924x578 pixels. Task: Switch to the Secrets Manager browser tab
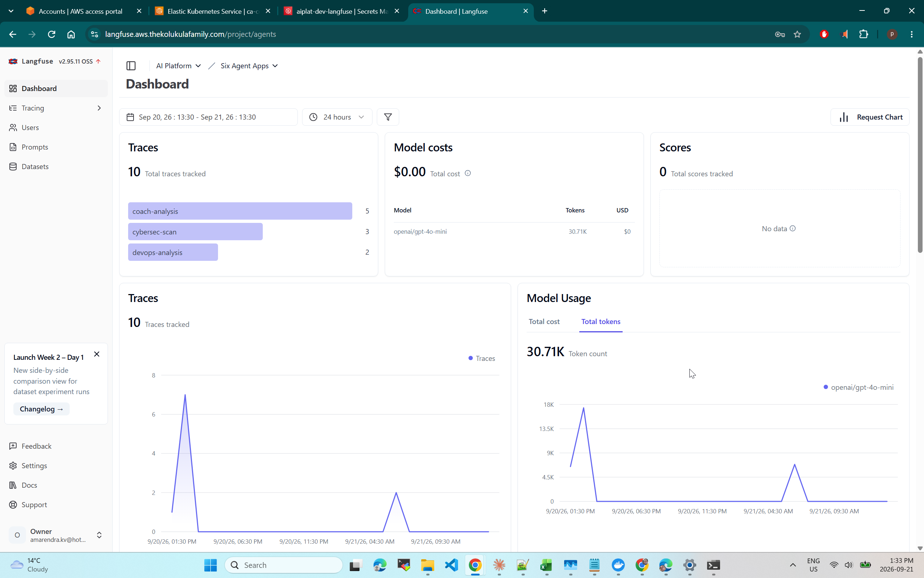click(343, 11)
